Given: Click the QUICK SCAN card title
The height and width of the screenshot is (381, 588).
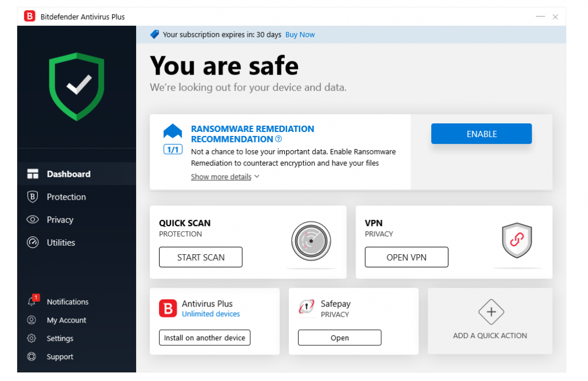Looking at the screenshot, I should tap(185, 223).
